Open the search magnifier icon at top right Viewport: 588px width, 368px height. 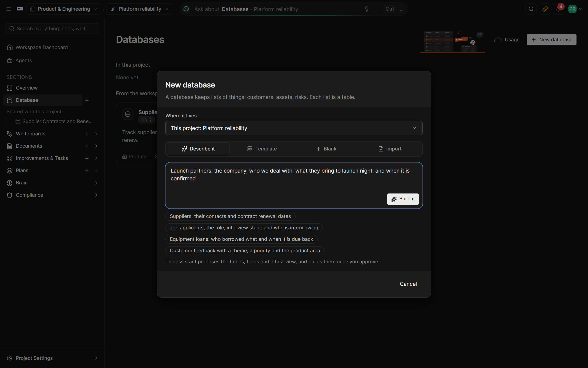(x=531, y=9)
